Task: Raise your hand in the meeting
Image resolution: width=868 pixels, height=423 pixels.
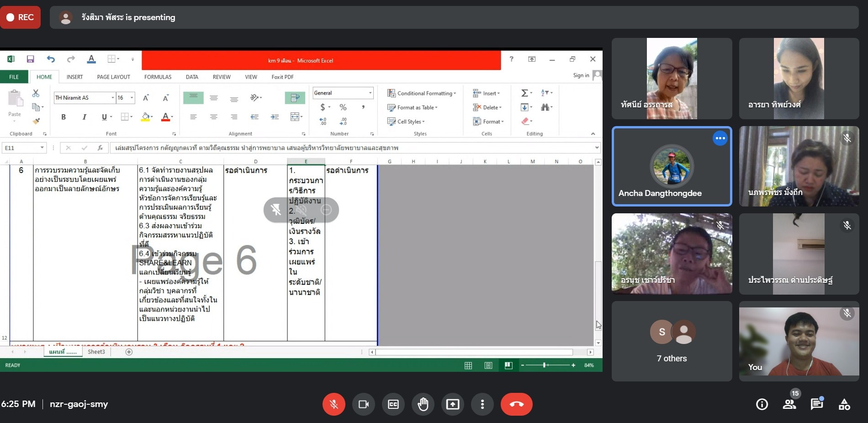Action: (x=423, y=404)
